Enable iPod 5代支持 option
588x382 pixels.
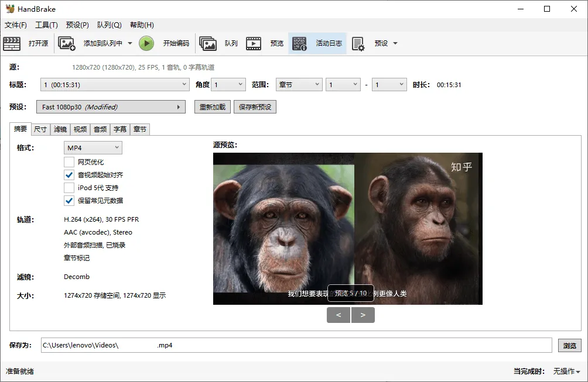(x=69, y=188)
